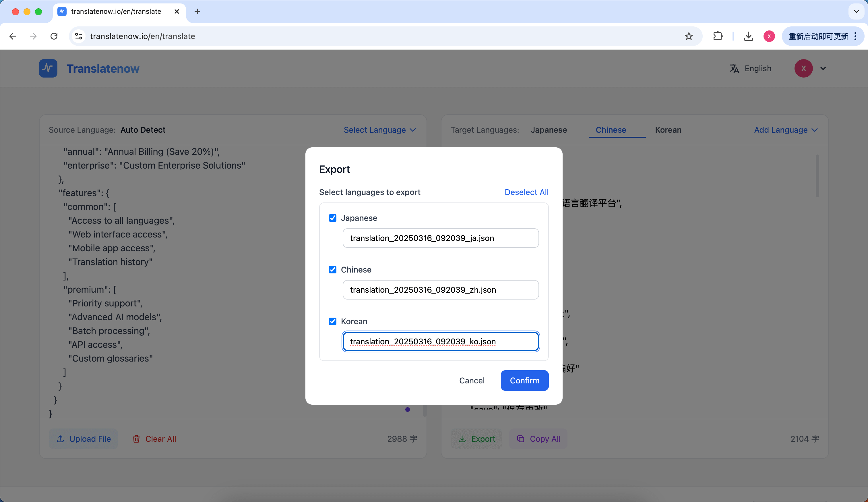
Task: Open the English interface language selector
Action: (750, 68)
